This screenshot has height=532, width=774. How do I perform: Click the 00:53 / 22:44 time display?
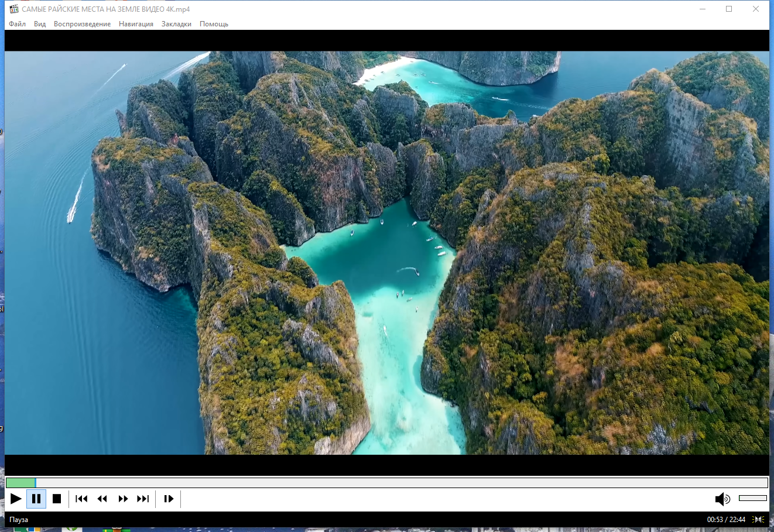point(726,520)
